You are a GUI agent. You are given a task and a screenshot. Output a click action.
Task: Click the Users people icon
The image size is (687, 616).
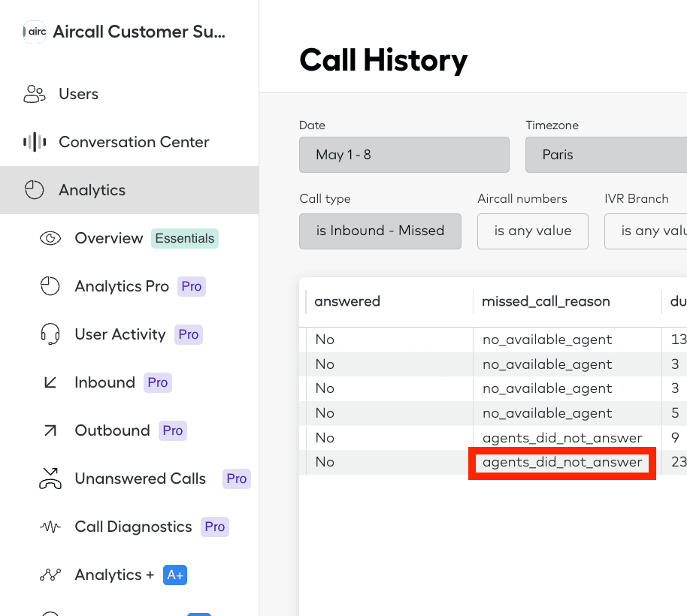tap(35, 94)
